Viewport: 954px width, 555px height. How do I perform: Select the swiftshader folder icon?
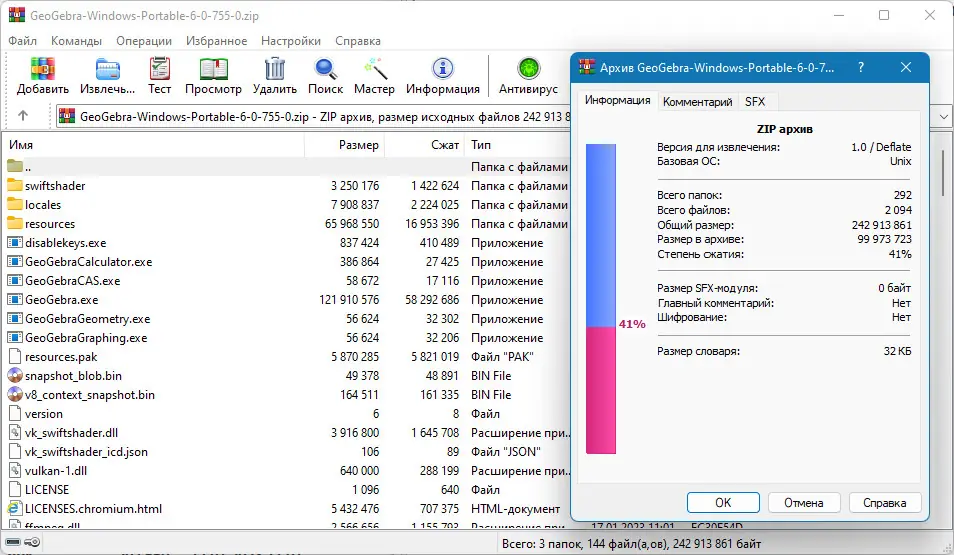click(x=15, y=185)
